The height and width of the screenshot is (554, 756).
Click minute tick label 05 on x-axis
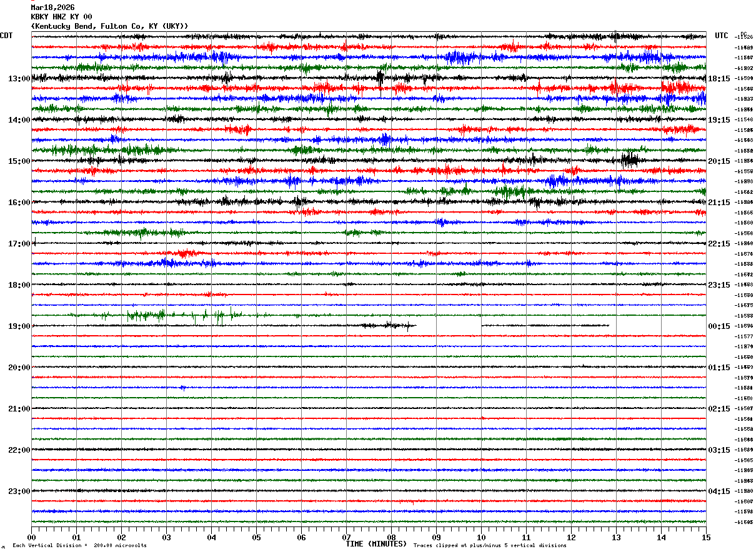[256, 537]
